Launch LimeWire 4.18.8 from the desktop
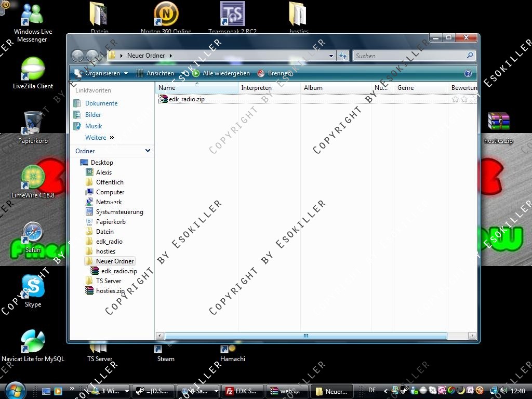This screenshot has height=399, width=532. [x=33, y=178]
